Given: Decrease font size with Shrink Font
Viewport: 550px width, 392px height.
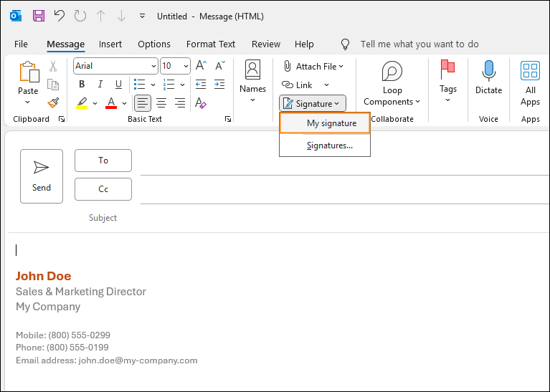Looking at the screenshot, I should (x=220, y=65).
